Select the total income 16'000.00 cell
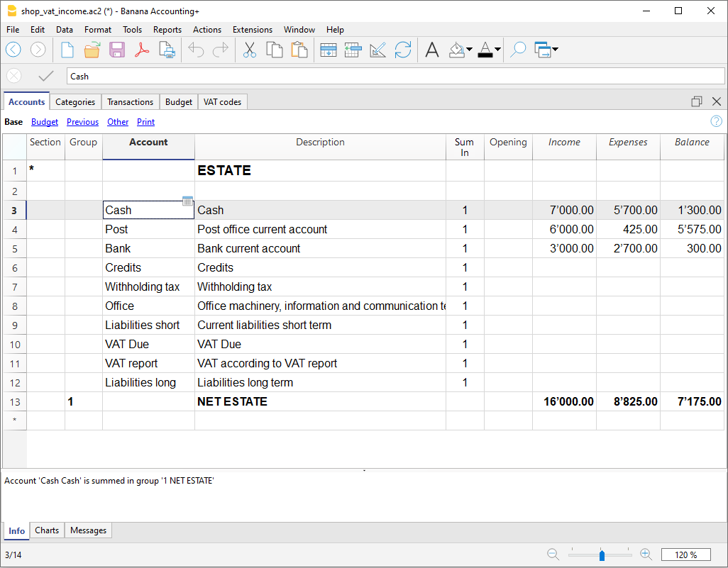Viewport: 728px width, 568px height. tap(565, 401)
